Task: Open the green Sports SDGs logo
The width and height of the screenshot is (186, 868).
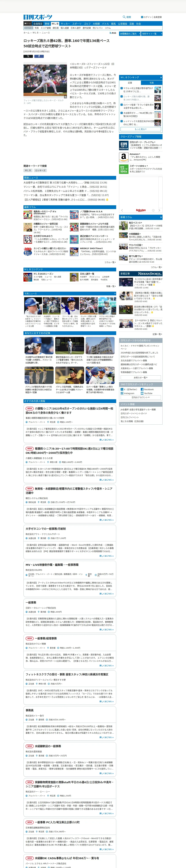Action: pyautogui.click(x=124, y=169)
